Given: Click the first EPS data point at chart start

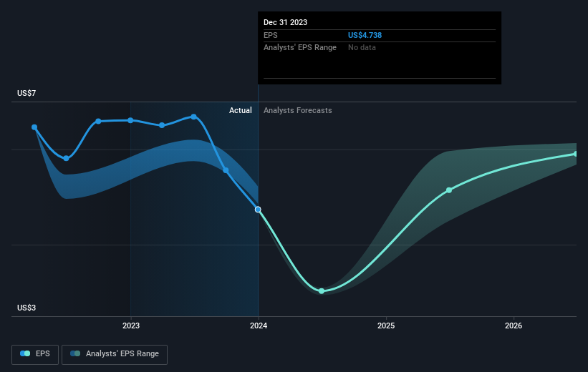Looking at the screenshot, I should [x=34, y=127].
